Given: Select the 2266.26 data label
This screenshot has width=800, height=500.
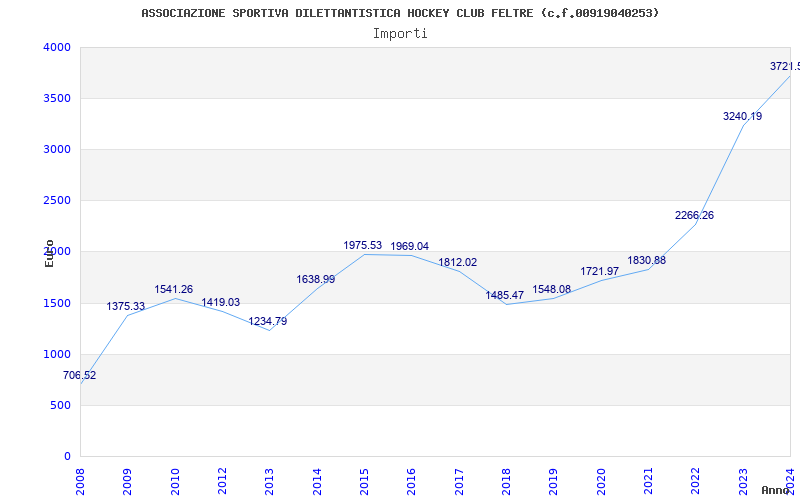Looking at the screenshot, I should click(694, 216).
